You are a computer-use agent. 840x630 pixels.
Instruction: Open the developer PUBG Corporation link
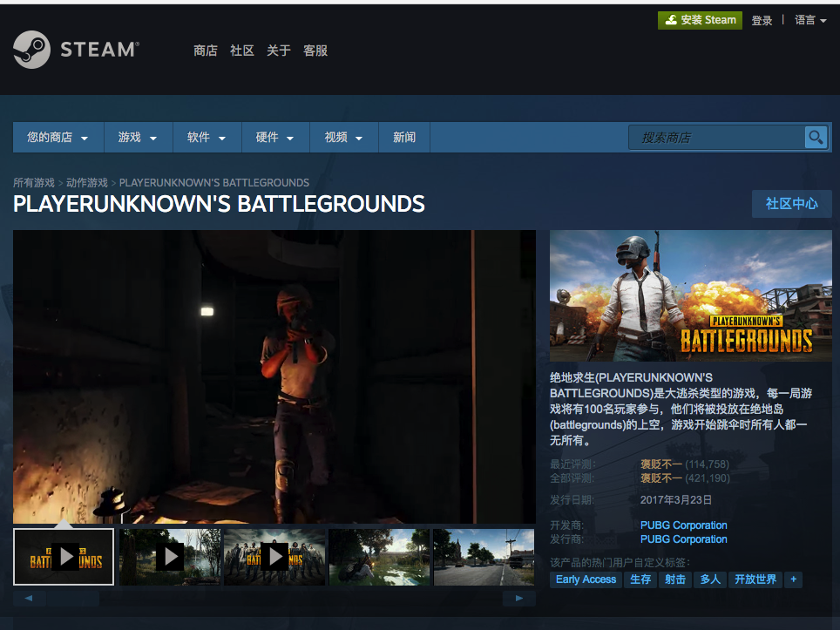683,525
